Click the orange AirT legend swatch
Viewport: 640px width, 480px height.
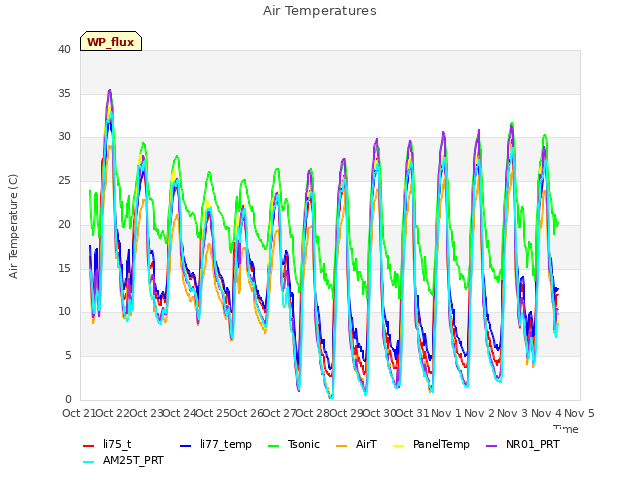coord(341,446)
